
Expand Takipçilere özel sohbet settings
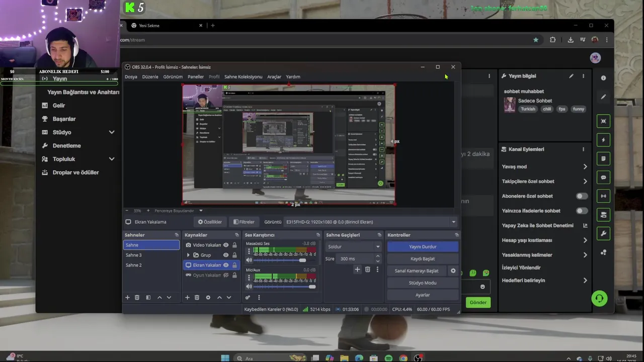coord(585,182)
